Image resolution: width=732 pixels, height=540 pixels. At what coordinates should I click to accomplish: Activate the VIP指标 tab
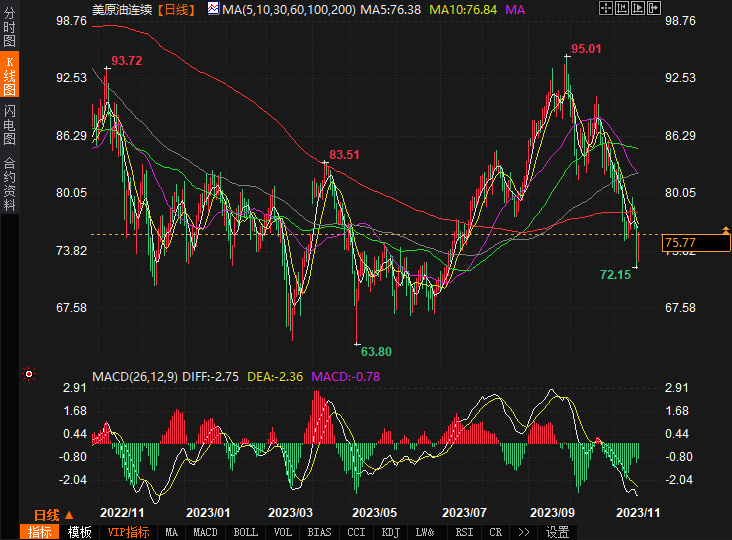click(x=128, y=532)
